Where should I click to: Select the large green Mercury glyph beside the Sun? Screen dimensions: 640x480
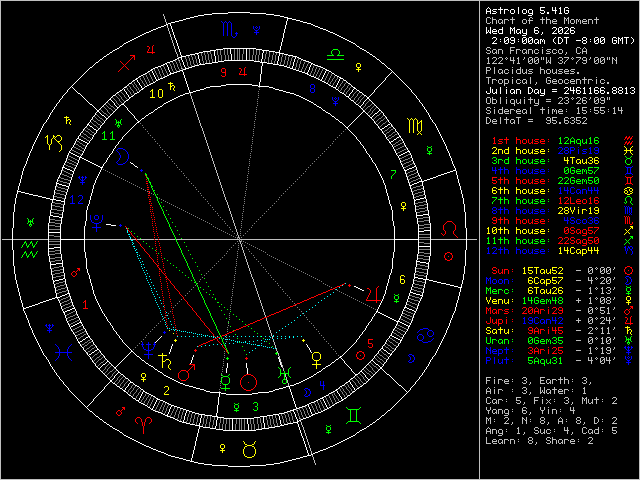tap(225, 381)
